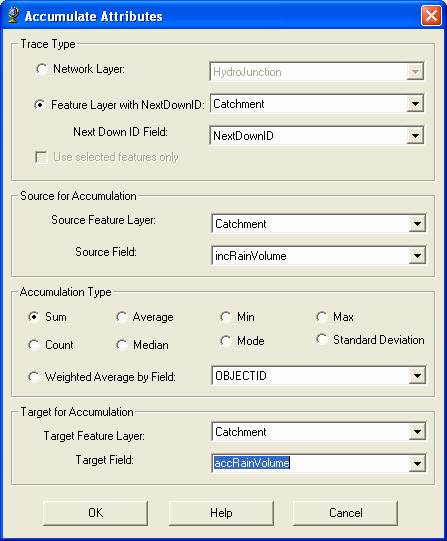Expand the Target Feature Layer dropdown
Image resolution: width=447 pixels, height=541 pixels.
click(x=417, y=432)
